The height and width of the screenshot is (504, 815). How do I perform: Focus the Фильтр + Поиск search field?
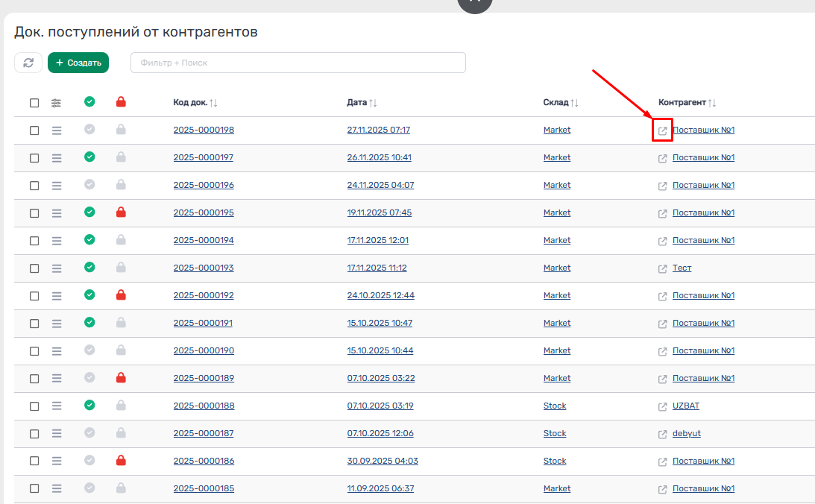298,63
